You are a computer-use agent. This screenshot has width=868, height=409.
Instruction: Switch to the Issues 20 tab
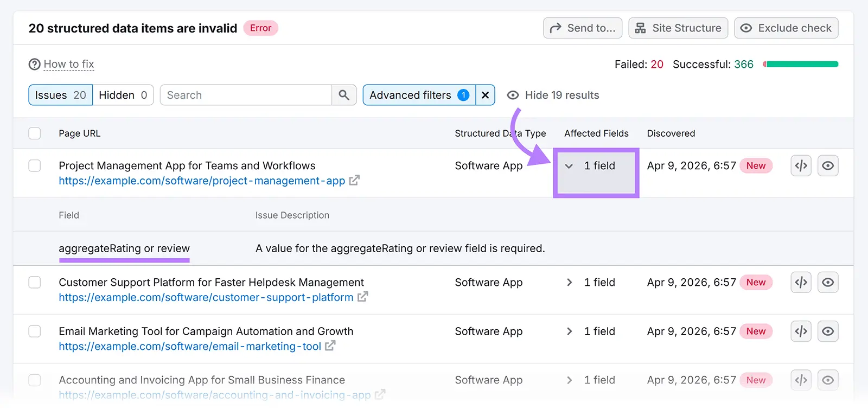(x=60, y=95)
